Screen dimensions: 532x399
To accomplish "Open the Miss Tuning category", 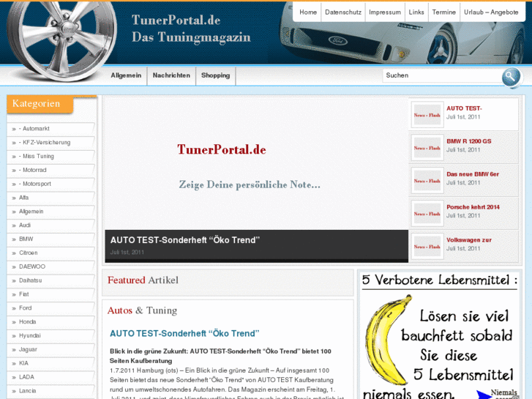I will coord(37,156).
